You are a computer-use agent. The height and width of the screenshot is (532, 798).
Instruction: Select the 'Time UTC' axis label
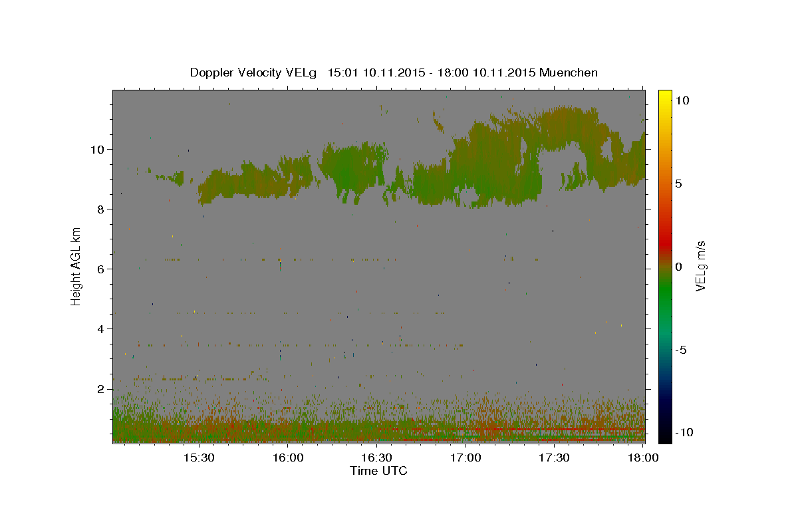click(378, 471)
